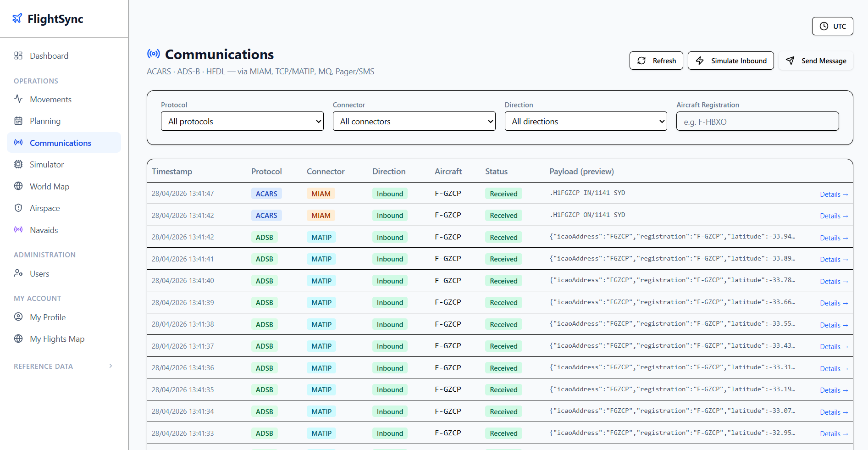Click the Users admin icon
The height and width of the screenshot is (450, 868).
pos(18,273)
